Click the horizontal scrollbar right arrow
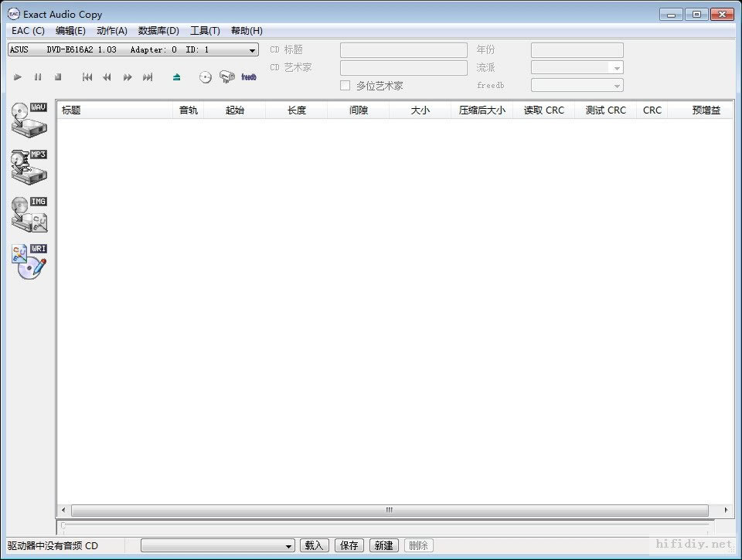 click(726, 510)
